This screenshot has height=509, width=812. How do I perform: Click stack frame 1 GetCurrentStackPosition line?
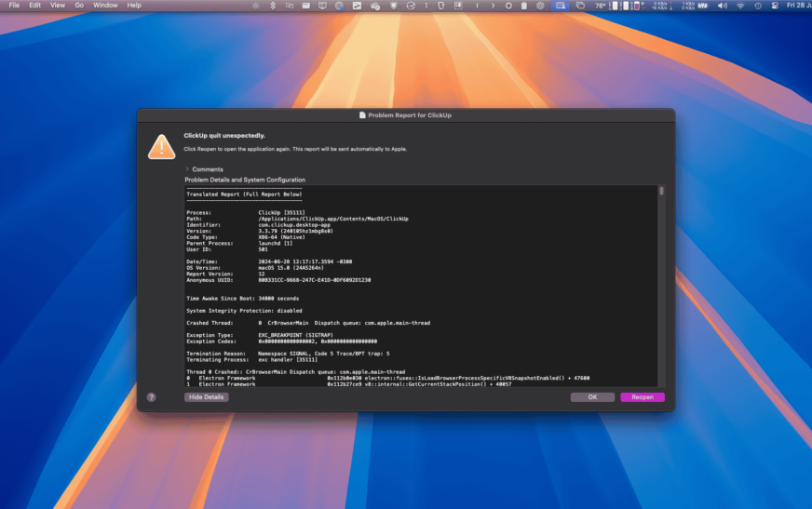click(348, 384)
